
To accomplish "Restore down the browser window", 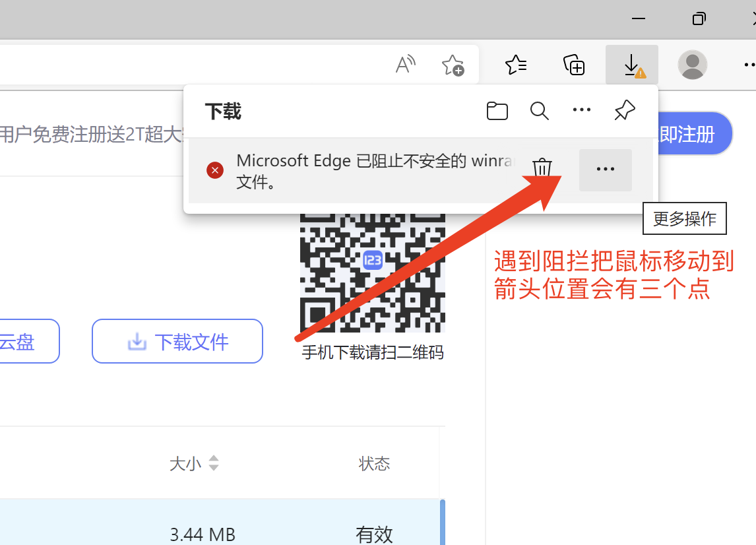I will (699, 19).
